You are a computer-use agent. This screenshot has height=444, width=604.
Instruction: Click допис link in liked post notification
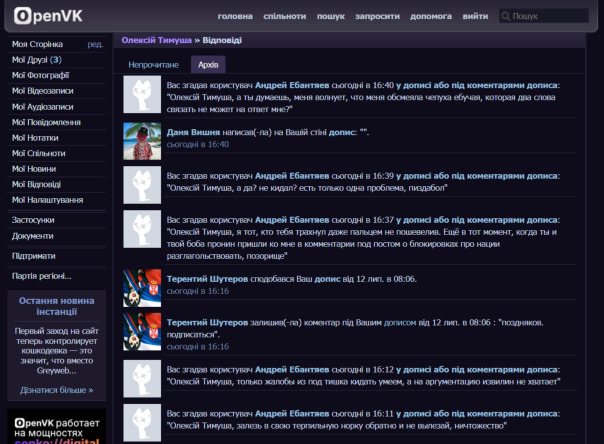tap(327, 279)
